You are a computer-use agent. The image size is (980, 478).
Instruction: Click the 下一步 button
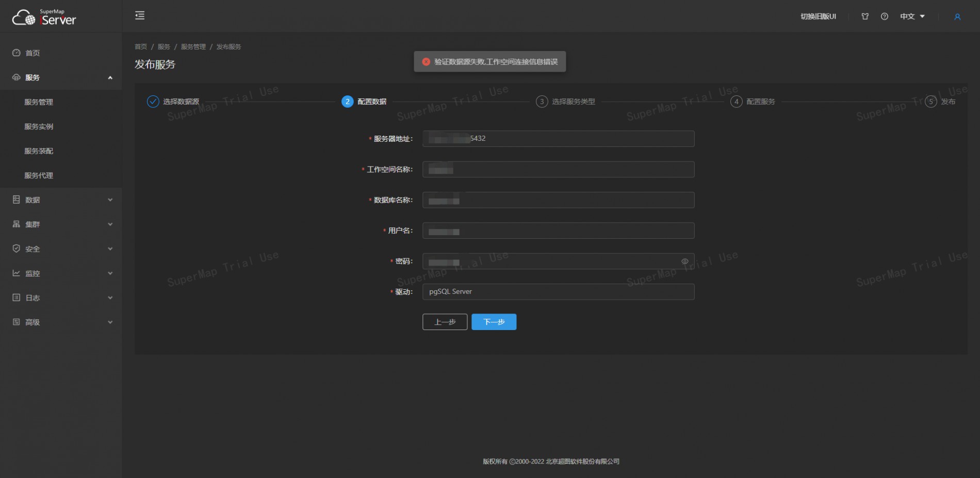click(494, 322)
